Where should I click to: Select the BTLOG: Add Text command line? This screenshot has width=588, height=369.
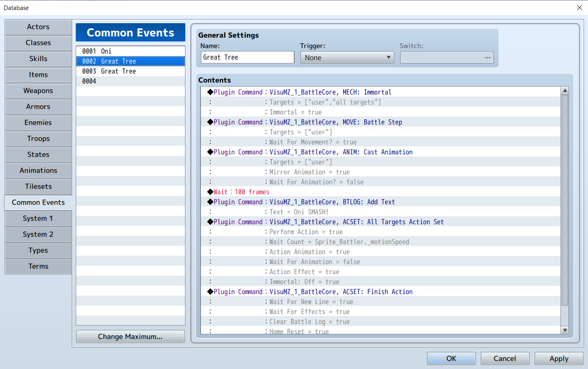click(x=381, y=202)
